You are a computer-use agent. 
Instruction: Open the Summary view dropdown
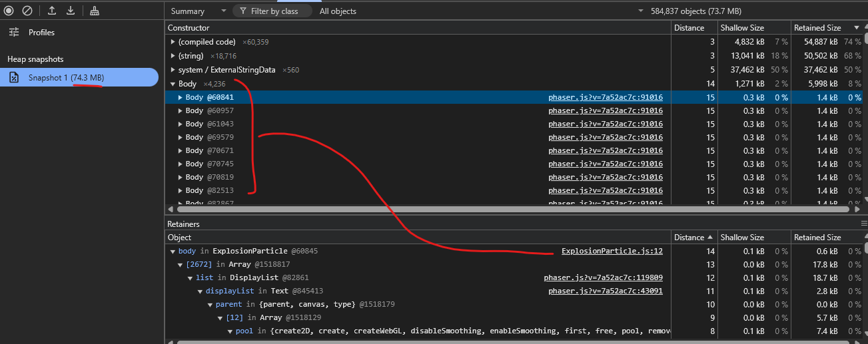coord(197,11)
